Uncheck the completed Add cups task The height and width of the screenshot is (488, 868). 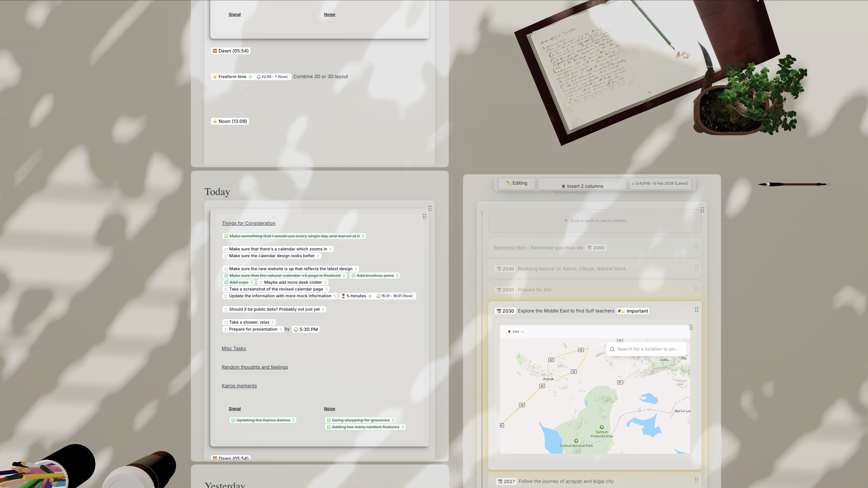pos(226,282)
